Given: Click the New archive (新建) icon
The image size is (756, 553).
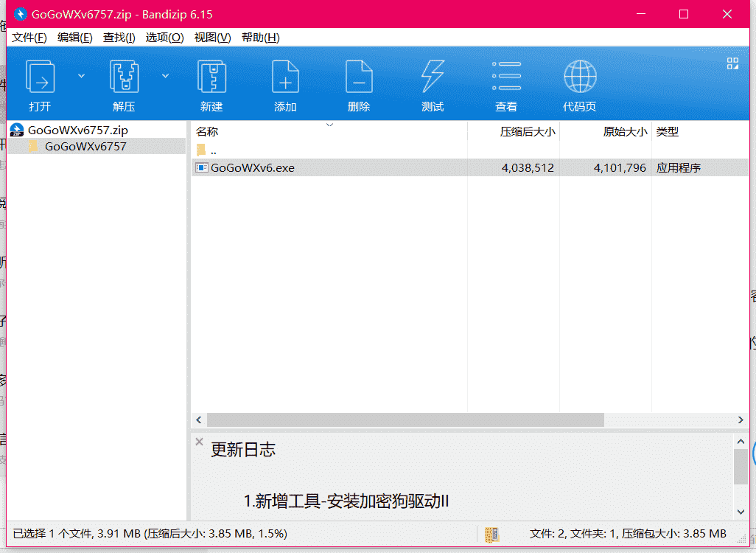Looking at the screenshot, I should pos(211,76).
